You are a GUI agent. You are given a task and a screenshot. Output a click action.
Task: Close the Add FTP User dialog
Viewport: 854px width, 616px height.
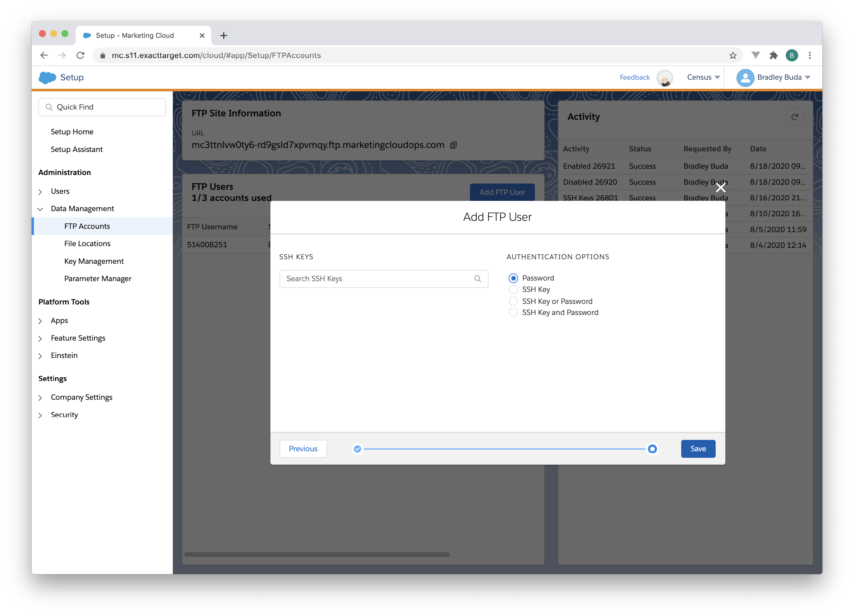(x=720, y=188)
